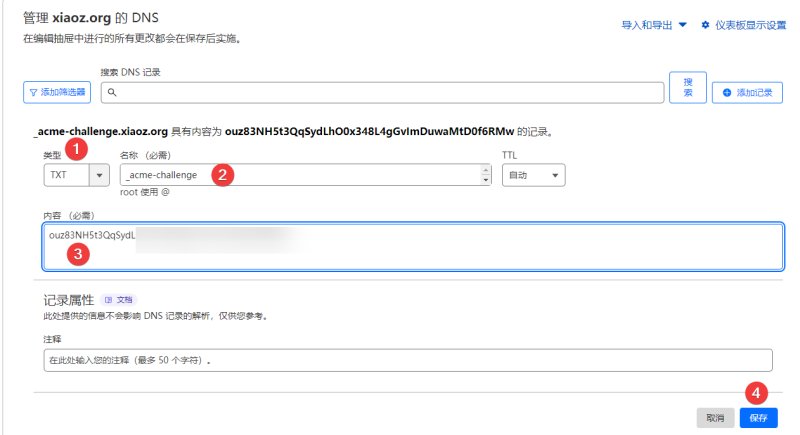Click the up arrow in name field
The height and width of the screenshot is (435, 800).
(486, 170)
